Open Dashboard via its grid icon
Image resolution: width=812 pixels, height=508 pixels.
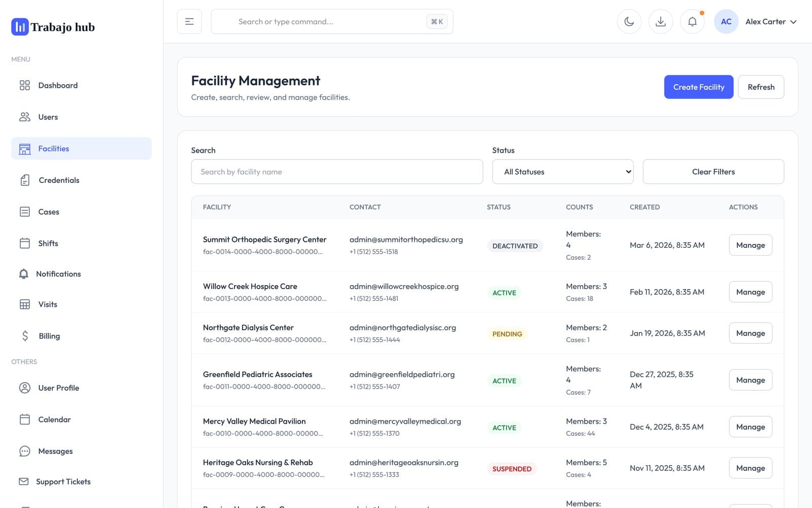(x=24, y=85)
